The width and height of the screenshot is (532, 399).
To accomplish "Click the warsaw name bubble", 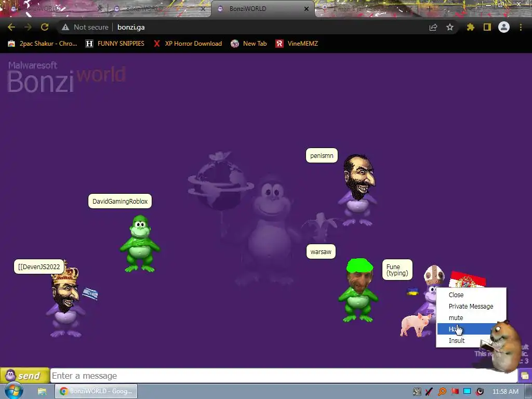I will (x=321, y=252).
